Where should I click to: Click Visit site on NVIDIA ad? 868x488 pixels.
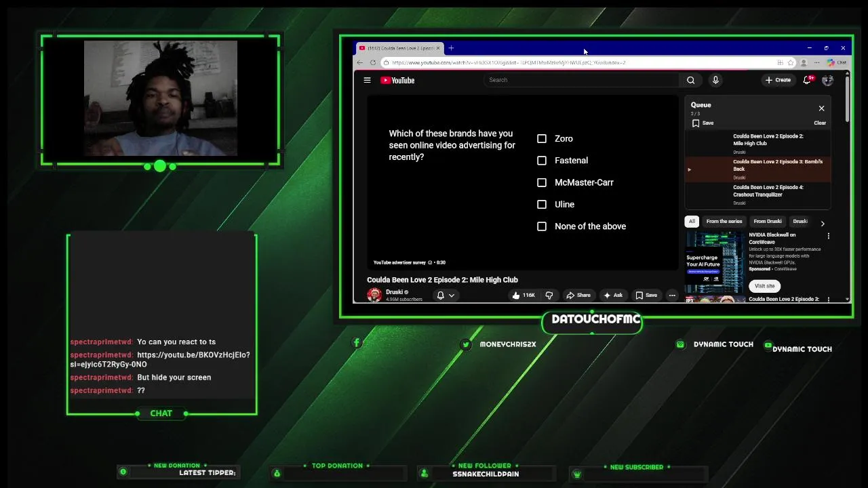tap(764, 286)
